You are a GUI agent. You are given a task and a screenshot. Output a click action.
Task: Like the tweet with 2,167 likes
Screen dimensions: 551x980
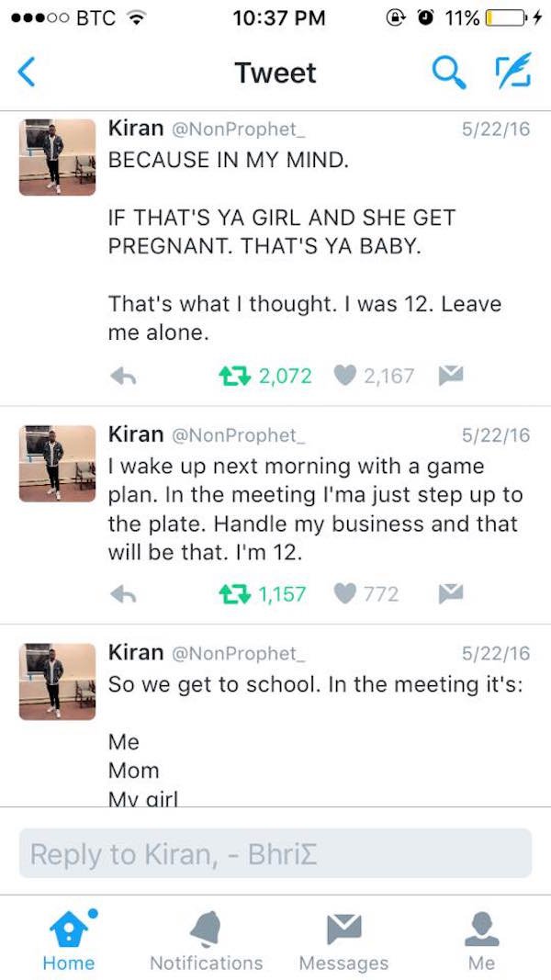tap(345, 376)
